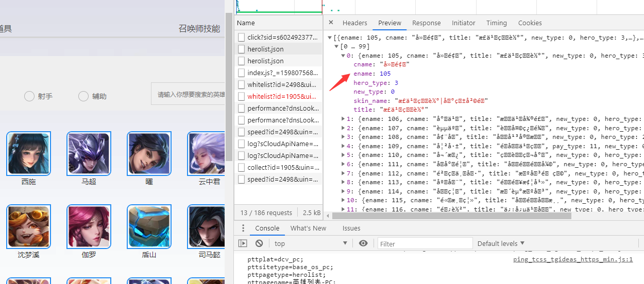The height and width of the screenshot is (284, 644).
Task: Click the console Filter input
Action: point(425,243)
